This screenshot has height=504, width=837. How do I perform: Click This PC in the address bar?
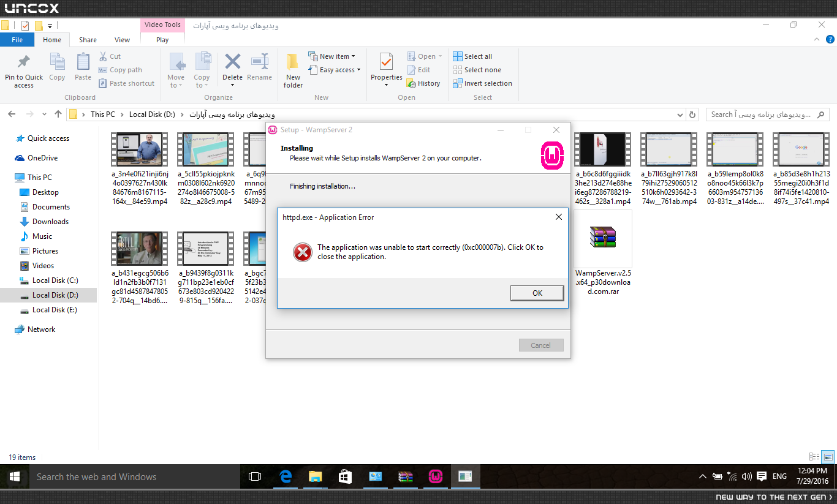coord(102,115)
